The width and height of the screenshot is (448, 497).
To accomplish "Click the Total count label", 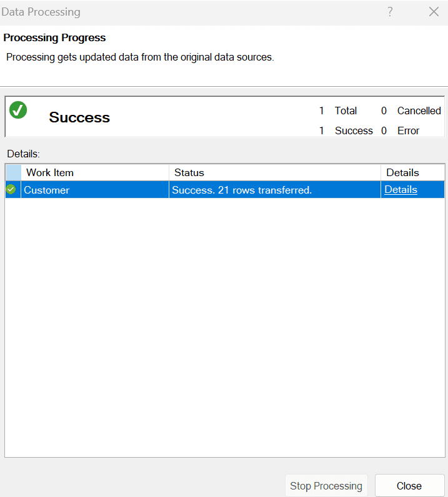I will [346, 111].
